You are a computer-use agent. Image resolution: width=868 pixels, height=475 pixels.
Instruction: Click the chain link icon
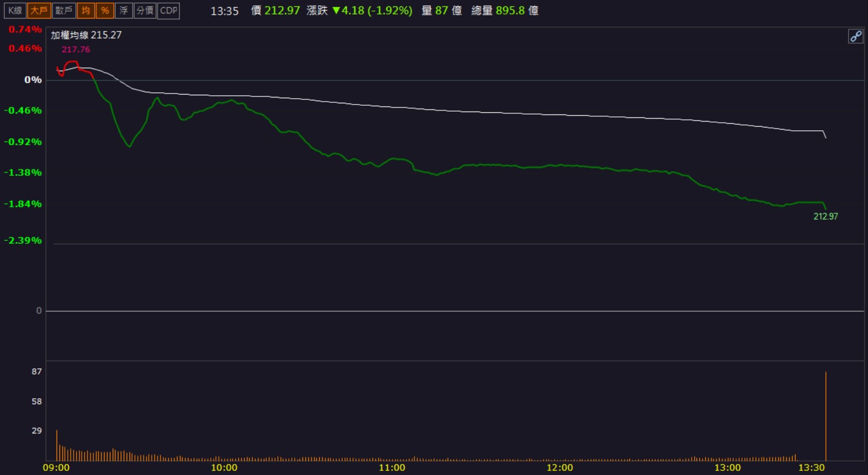[x=856, y=36]
